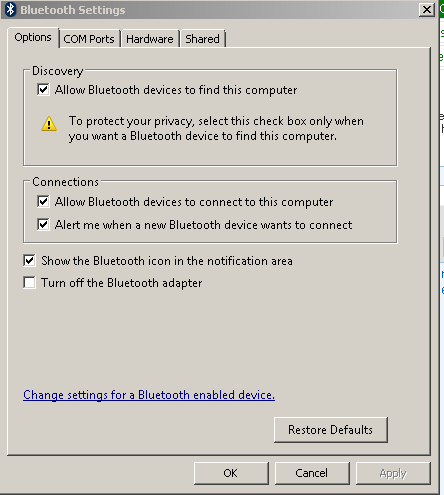Click the Cancel button

point(312,473)
